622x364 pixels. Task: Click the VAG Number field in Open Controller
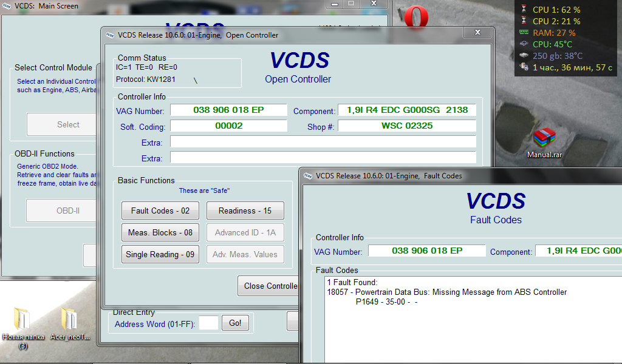pos(228,110)
